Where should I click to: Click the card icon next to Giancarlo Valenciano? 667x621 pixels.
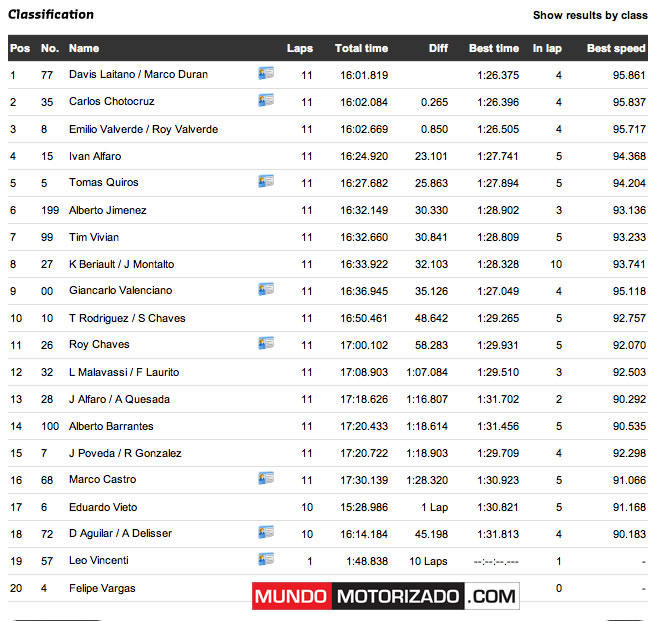pyautogui.click(x=265, y=289)
